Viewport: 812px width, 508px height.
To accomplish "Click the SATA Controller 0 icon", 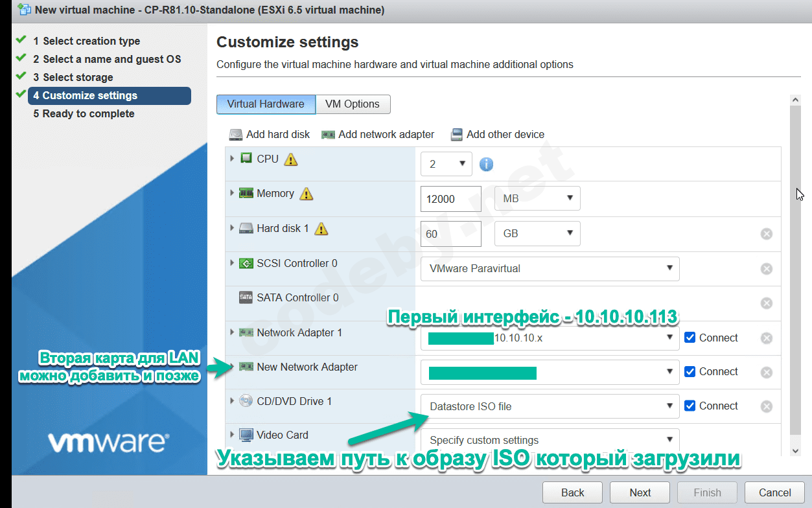I will point(246,297).
